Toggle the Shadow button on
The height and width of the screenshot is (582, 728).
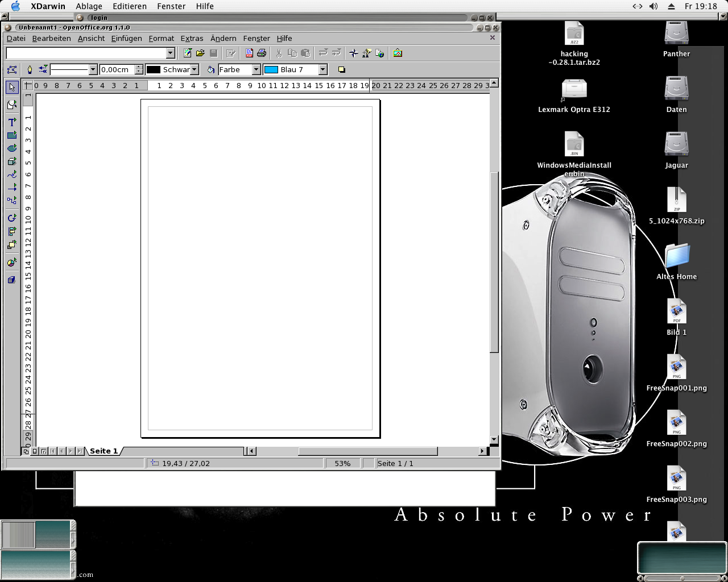341,70
